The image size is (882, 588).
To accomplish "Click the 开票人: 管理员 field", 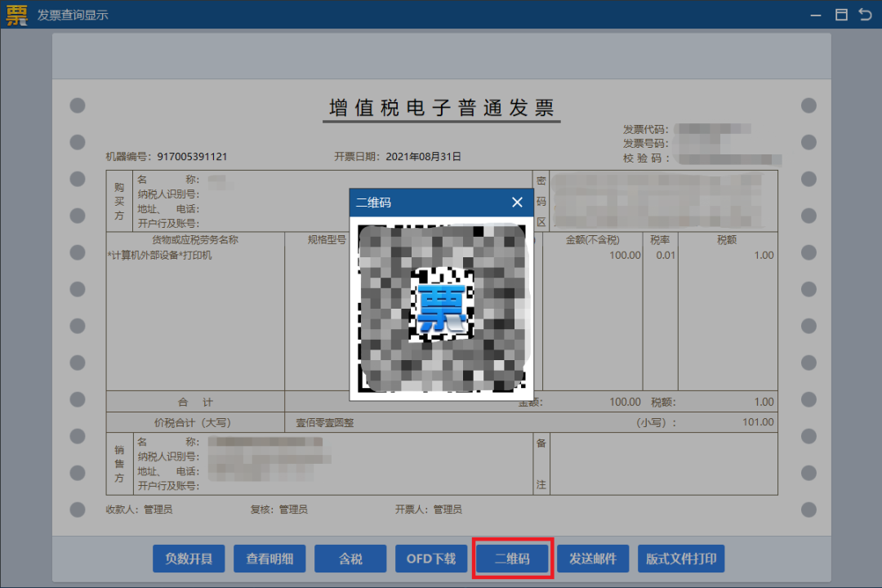I will coord(428,510).
